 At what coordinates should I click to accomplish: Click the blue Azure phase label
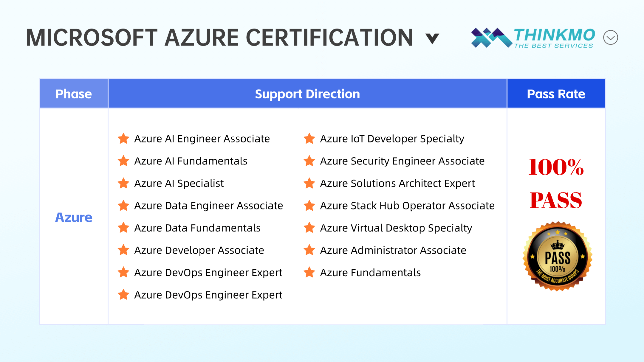(x=74, y=217)
